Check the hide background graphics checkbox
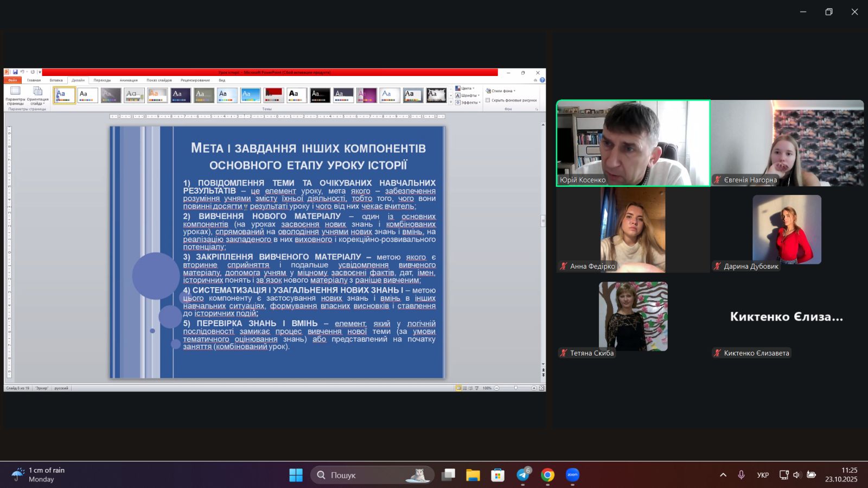Image resolution: width=868 pixels, height=488 pixels. tap(488, 100)
